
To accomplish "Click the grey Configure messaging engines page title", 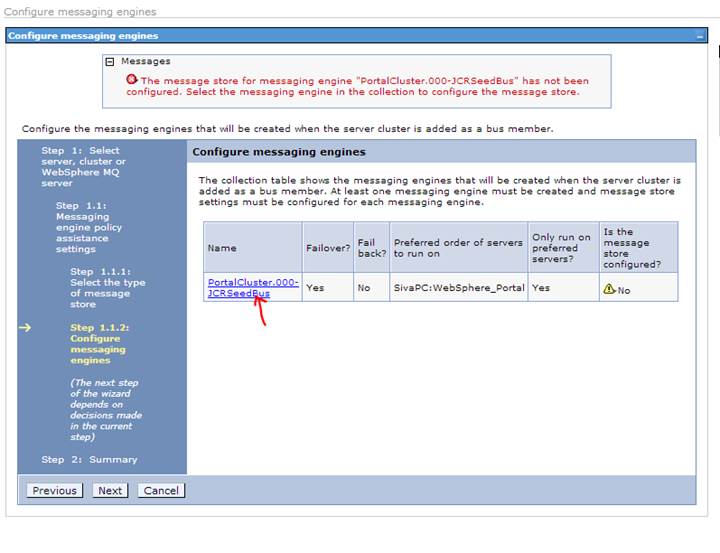I will coord(80,11).
